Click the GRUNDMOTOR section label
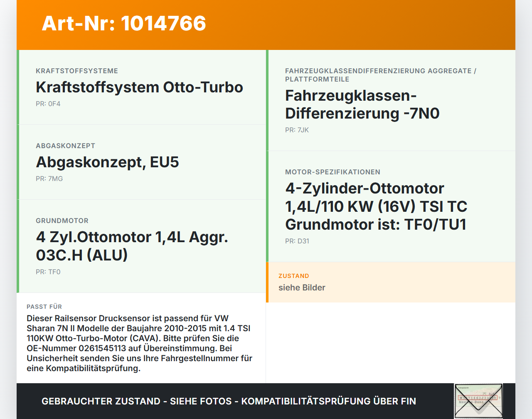The width and height of the screenshot is (532, 419). click(62, 221)
